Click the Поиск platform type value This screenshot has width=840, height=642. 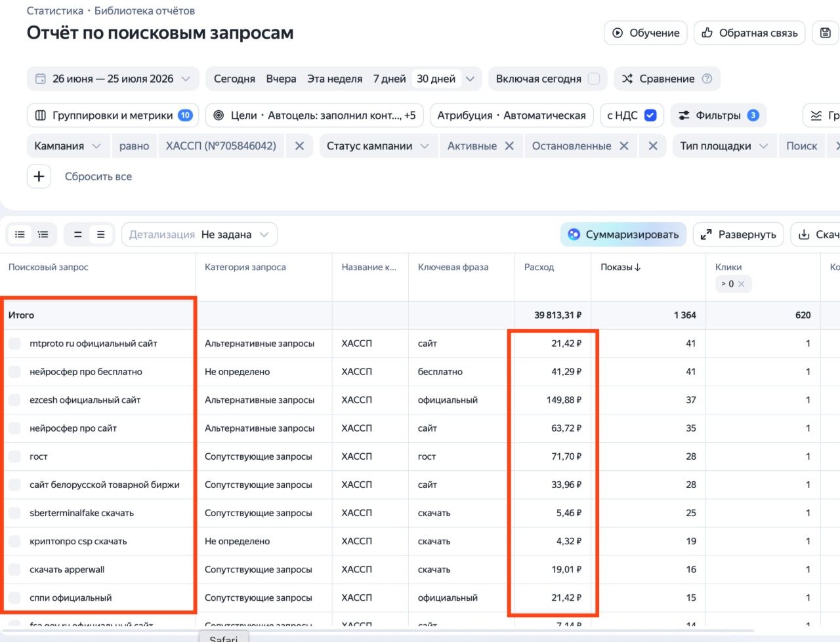click(x=802, y=146)
